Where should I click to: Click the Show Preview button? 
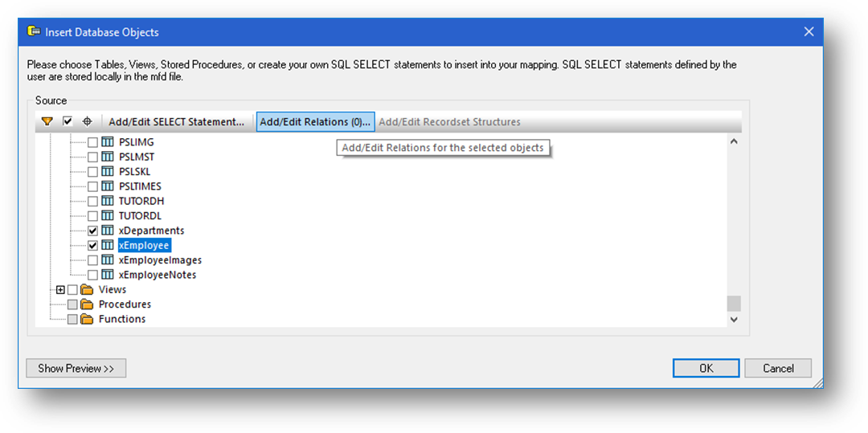click(x=76, y=368)
